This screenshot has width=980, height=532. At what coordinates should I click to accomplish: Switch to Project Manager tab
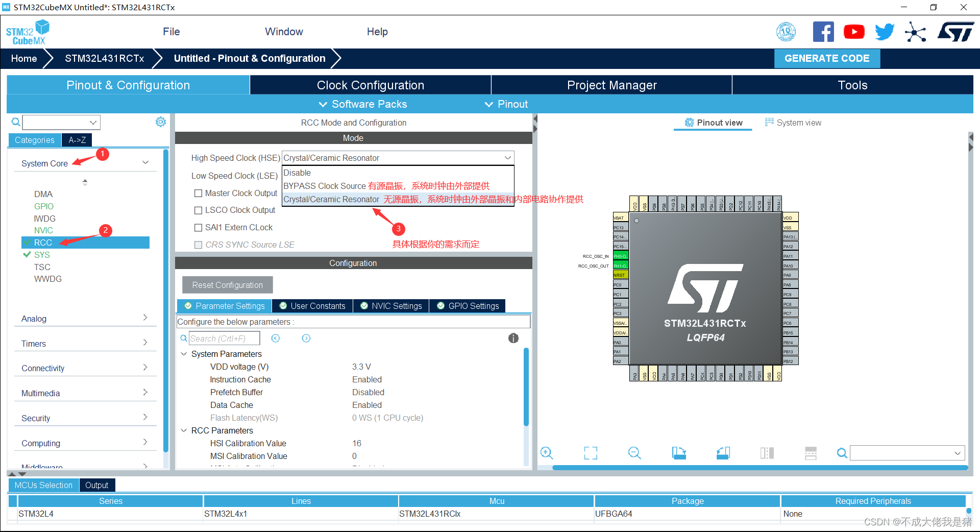(611, 85)
